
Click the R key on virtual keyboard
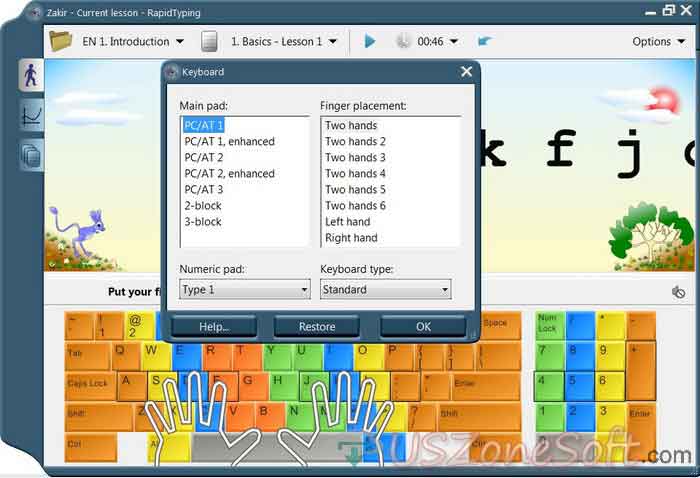coord(217,357)
